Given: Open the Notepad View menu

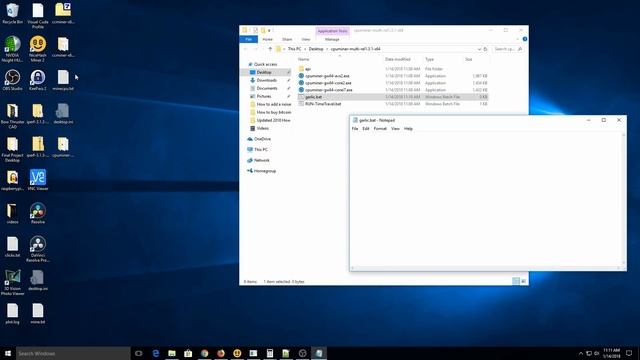Looking at the screenshot, I should pos(395,129).
